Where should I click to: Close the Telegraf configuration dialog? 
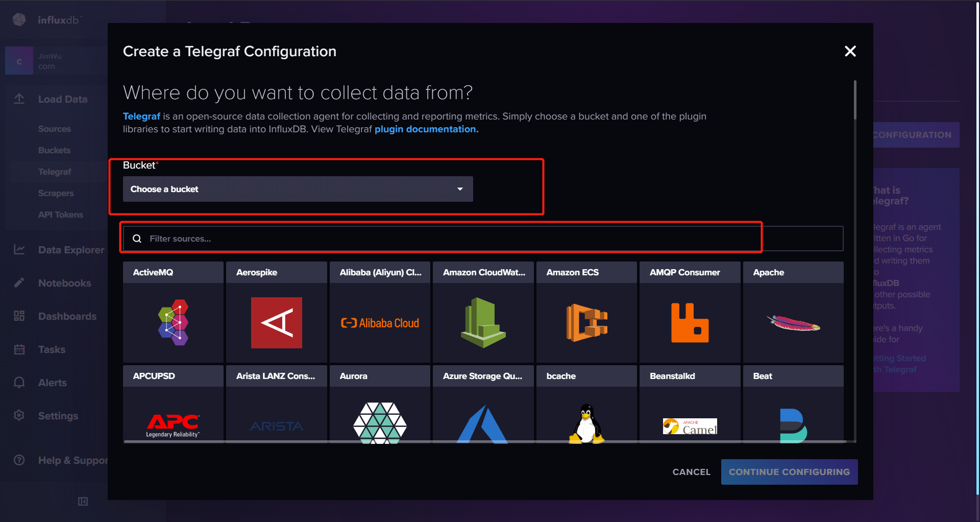(x=850, y=51)
